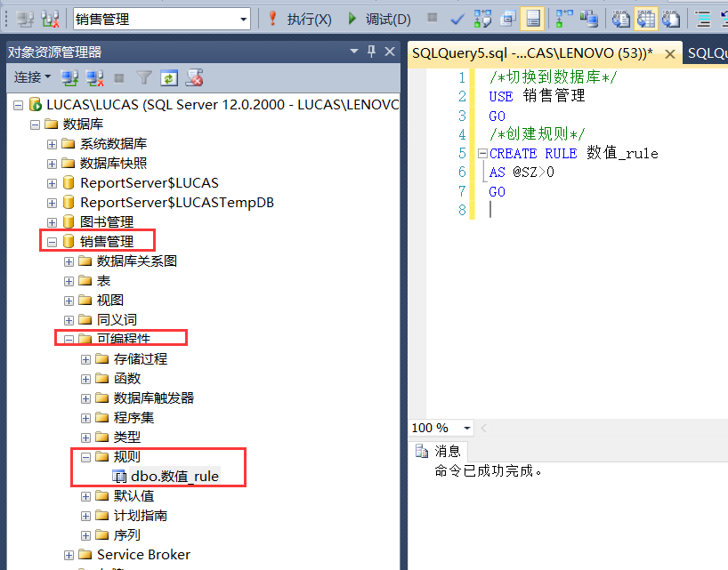Close the SQLQuery5.sql tab

tap(670, 54)
